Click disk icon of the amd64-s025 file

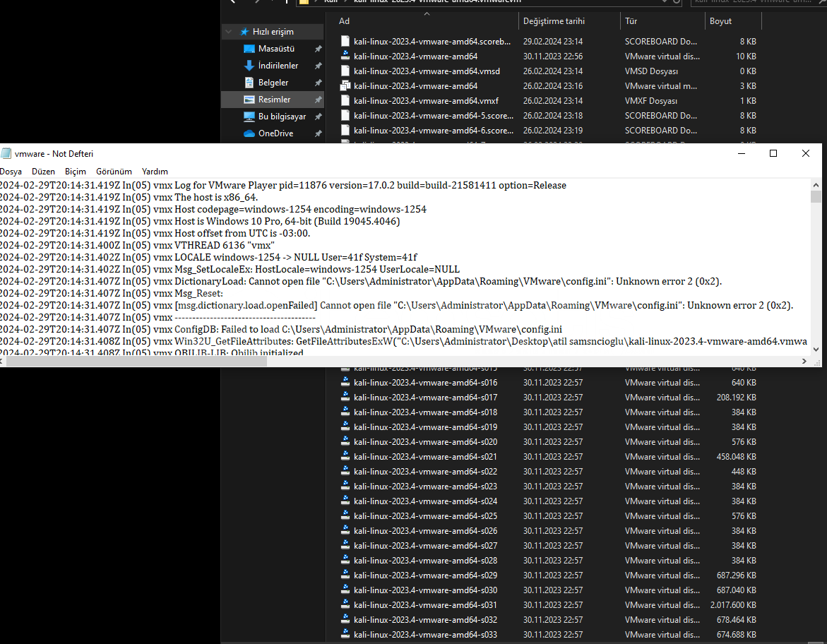(x=345, y=515)
